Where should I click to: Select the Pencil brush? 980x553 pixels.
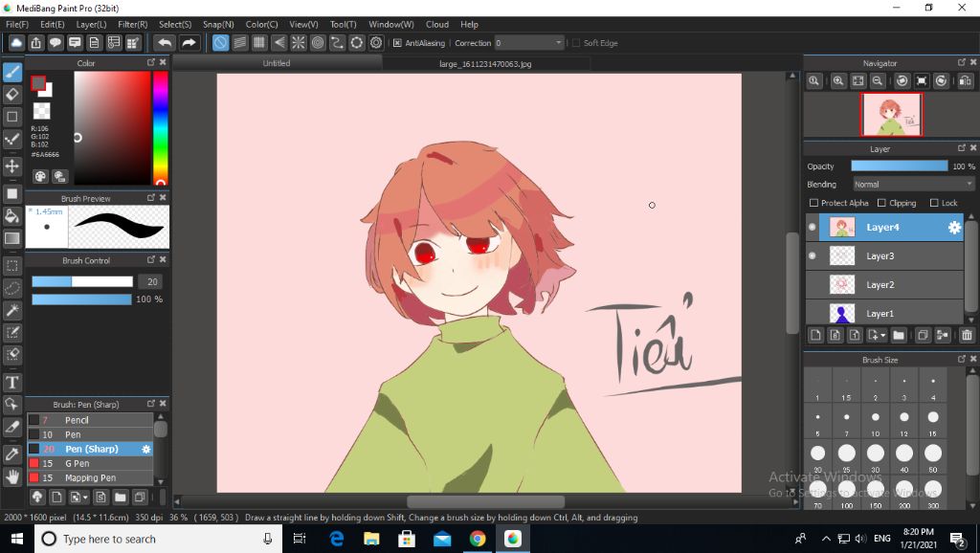(90, 420)
